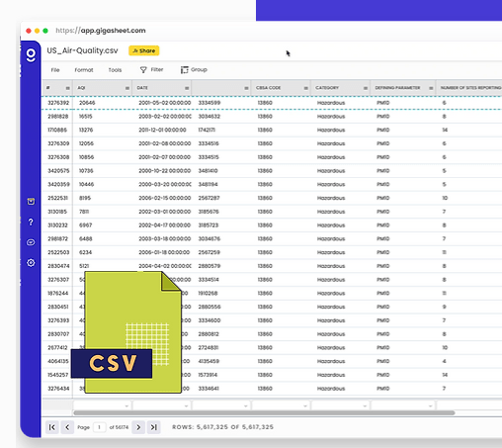
Task: Open the chat message icon in the sidebar
Action: [31, 242]
